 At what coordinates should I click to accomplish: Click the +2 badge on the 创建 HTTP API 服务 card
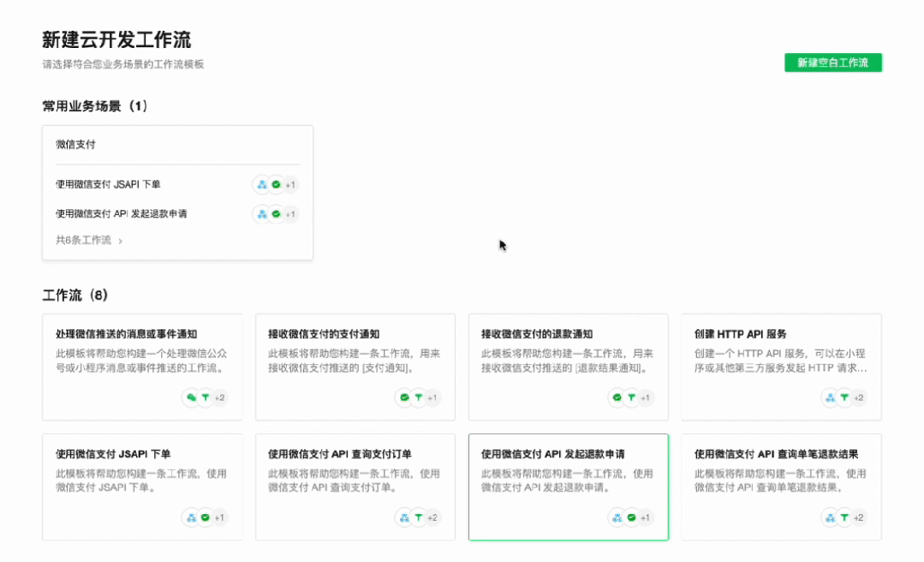[x=859, y=398]
